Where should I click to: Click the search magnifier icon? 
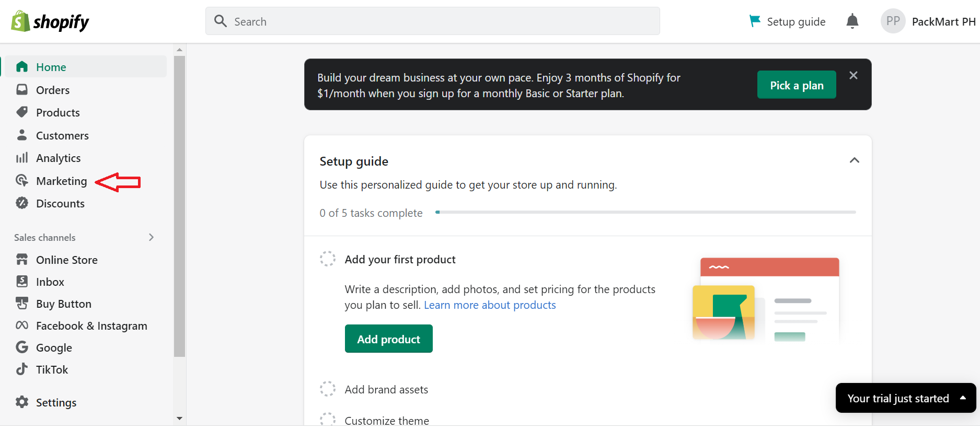[x=221, y=21]
